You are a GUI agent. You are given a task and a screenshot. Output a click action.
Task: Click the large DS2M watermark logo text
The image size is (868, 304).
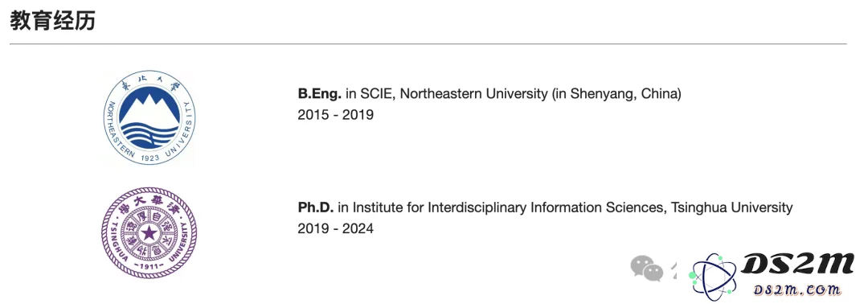click(x=798, y=265)
